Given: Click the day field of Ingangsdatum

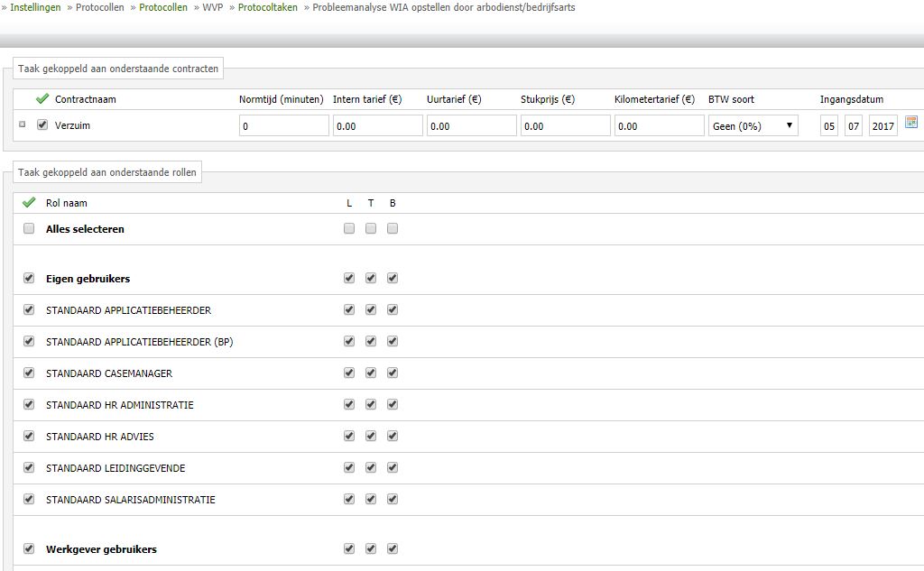Looking at the screenshot, I should 829,125.
